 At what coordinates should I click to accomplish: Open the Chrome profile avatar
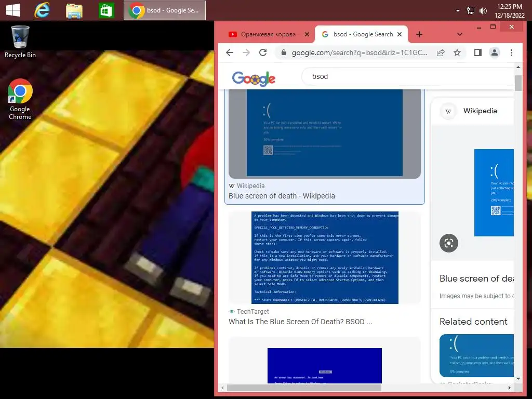tap(495, 52)
